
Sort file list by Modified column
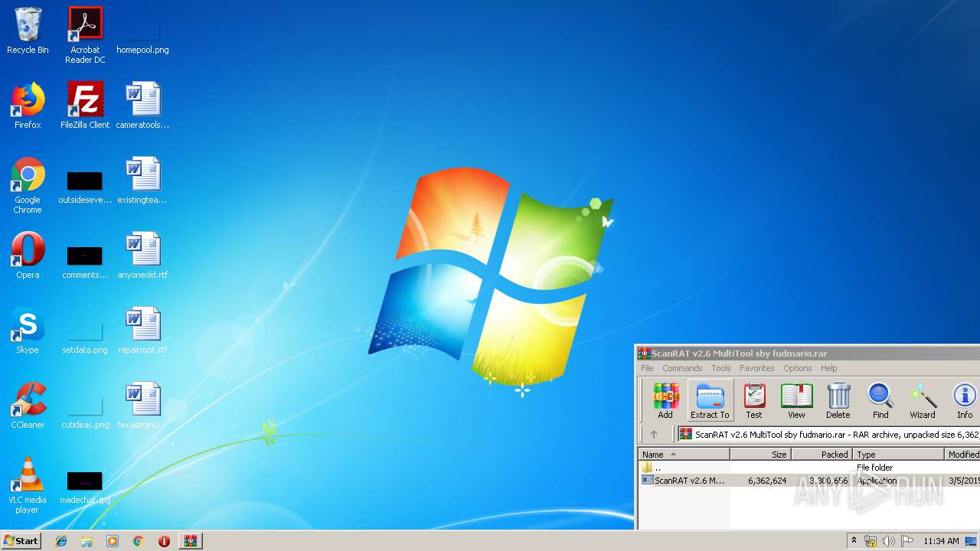point(963,454)
